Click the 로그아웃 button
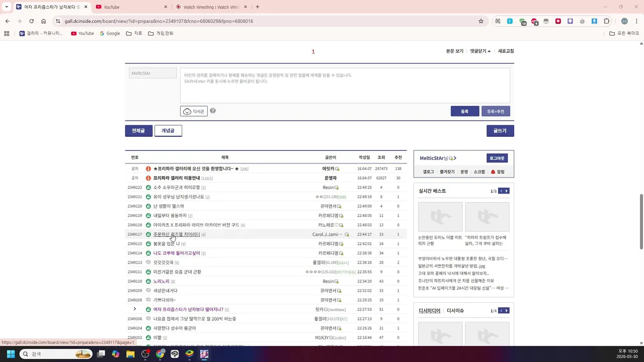The width and height of the screenshot is (644, 362). click(x=497, y=158)
